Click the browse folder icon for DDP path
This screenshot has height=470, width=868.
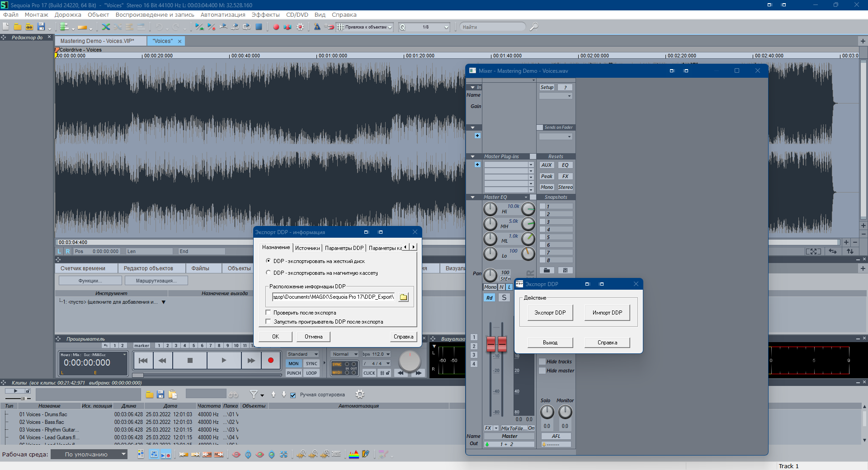pos(403,297)
